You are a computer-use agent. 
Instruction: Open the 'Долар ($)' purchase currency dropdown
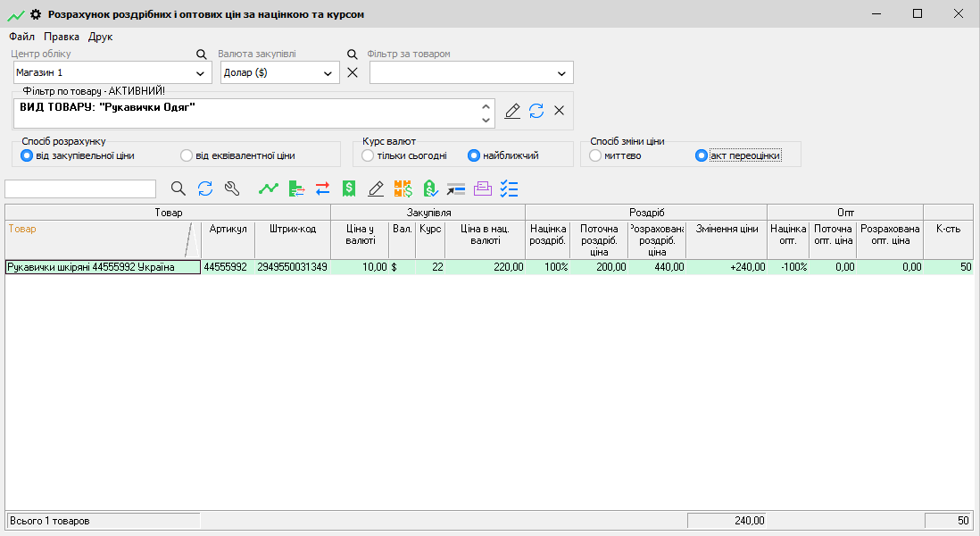click(x=328, y=73)
